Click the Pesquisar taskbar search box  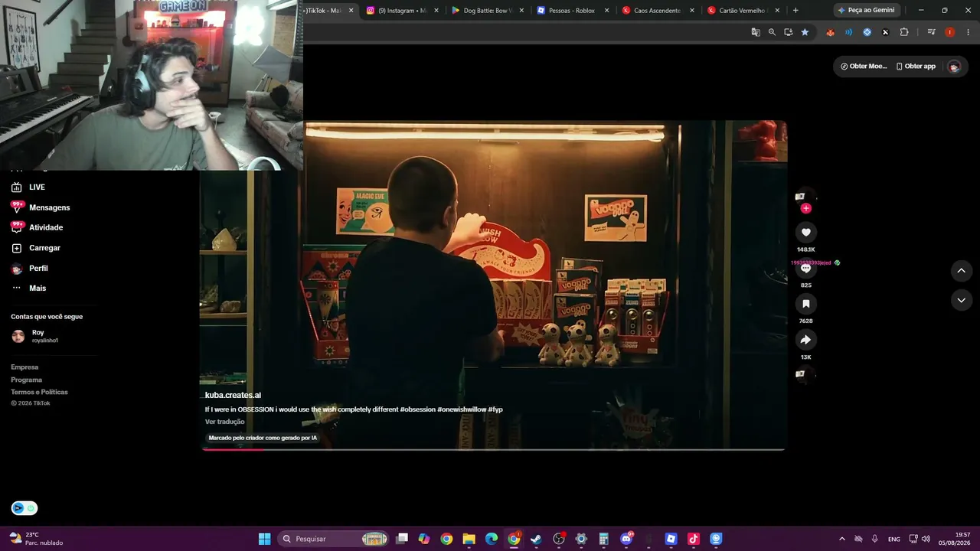(333, 539)
